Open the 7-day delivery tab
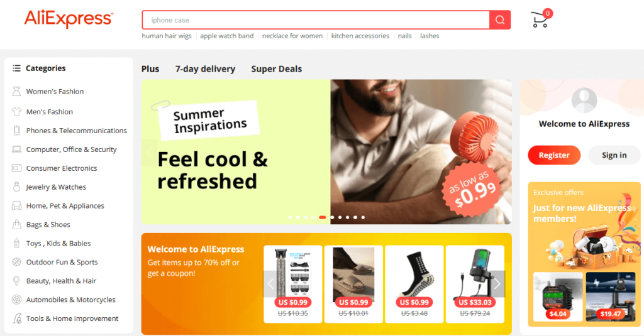This screenshot has height=336, width=644. (x=205, y=69)
